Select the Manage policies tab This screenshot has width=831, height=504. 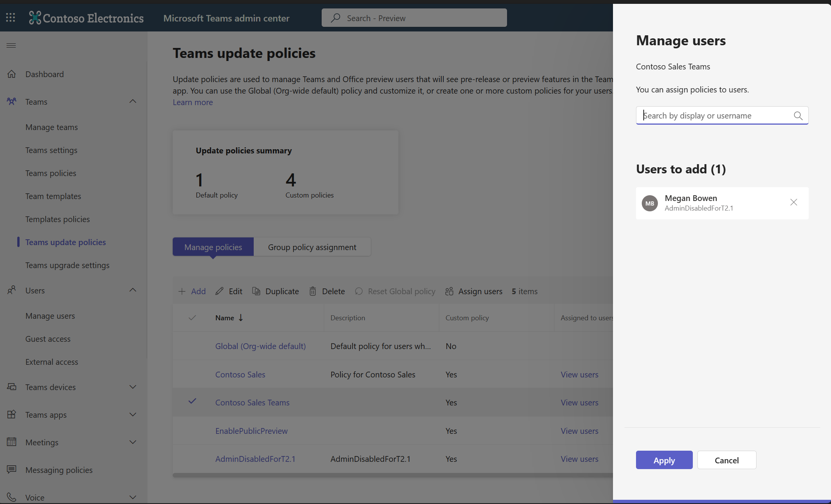pos(213,246)
